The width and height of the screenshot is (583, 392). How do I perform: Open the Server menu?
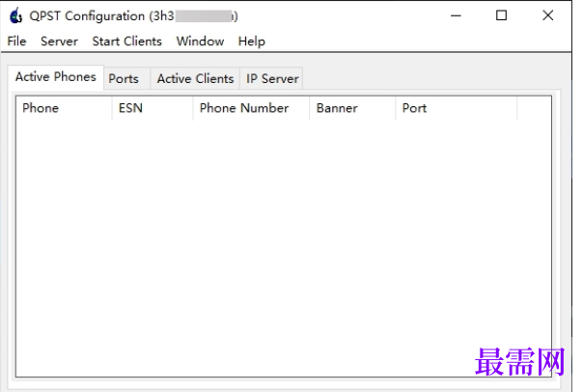59,41
